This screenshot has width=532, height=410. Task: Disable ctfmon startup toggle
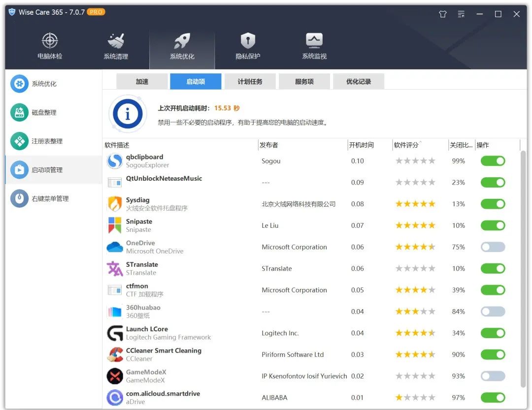[493, 290]
